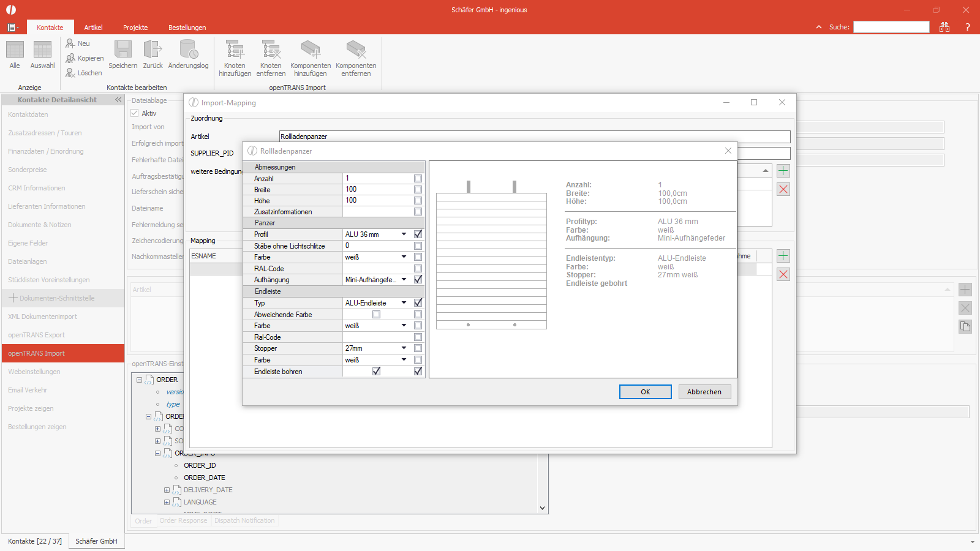Click Komponenten entfernen icon
The height and width of the screenshot is (551, 980).
(x=356, y=50)
